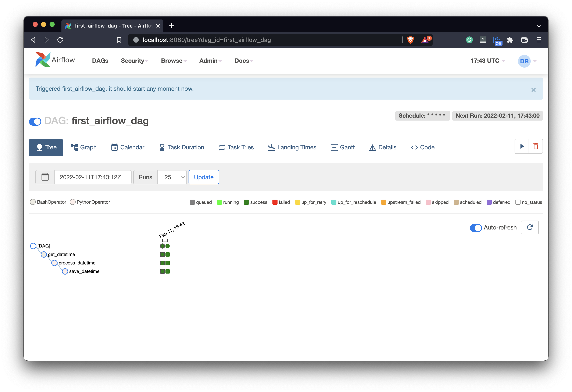Disable the Auto-refresh toggle
The width and height of the screenshot is (572, 392).
(476, 228)
